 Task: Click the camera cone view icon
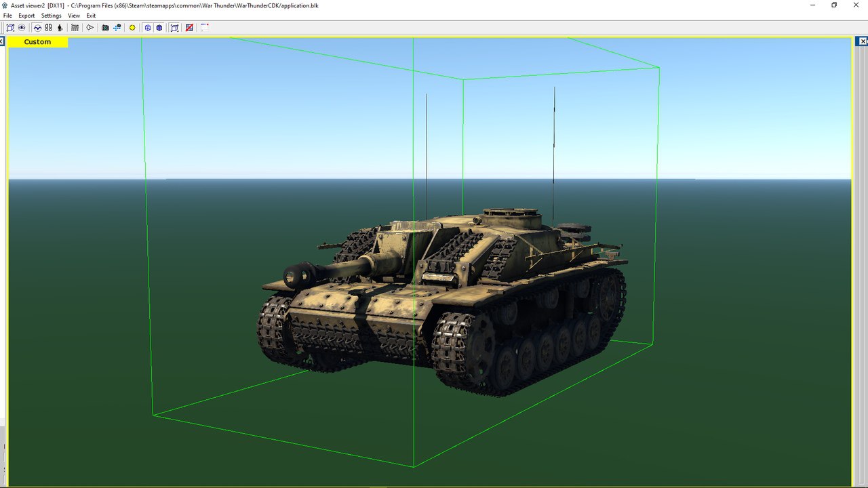point(90,28)
